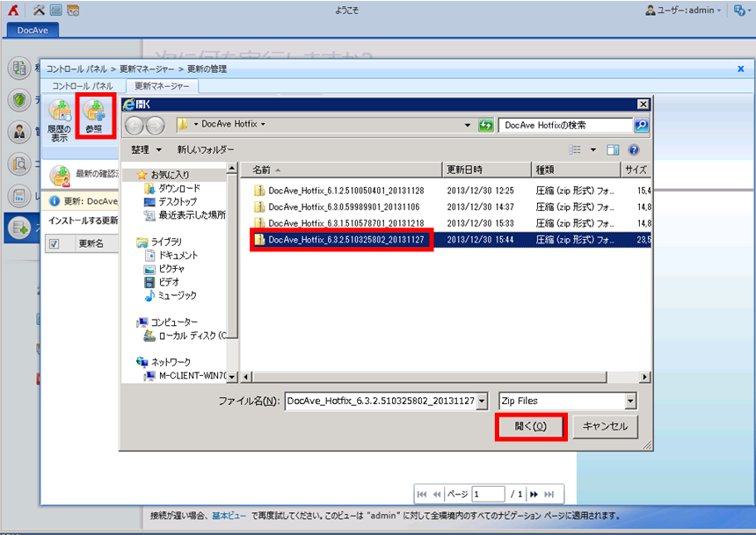756x535 pixels.
Task: Go to first page icon in pager
Action: coord(422,494)
